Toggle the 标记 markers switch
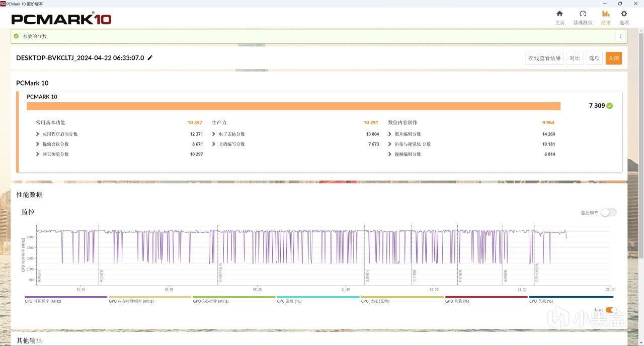Viewport: 644px width, 346px height. 611,310
